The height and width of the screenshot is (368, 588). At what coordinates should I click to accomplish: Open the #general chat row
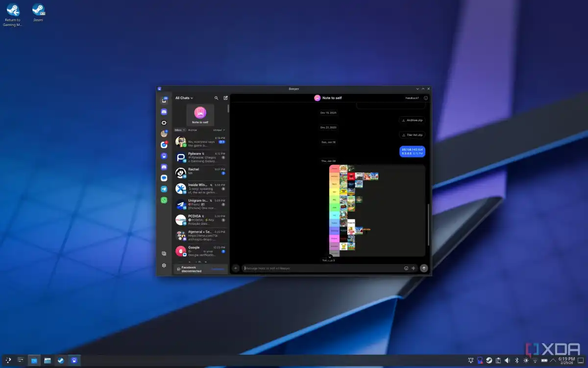click(x=200, y=235)
